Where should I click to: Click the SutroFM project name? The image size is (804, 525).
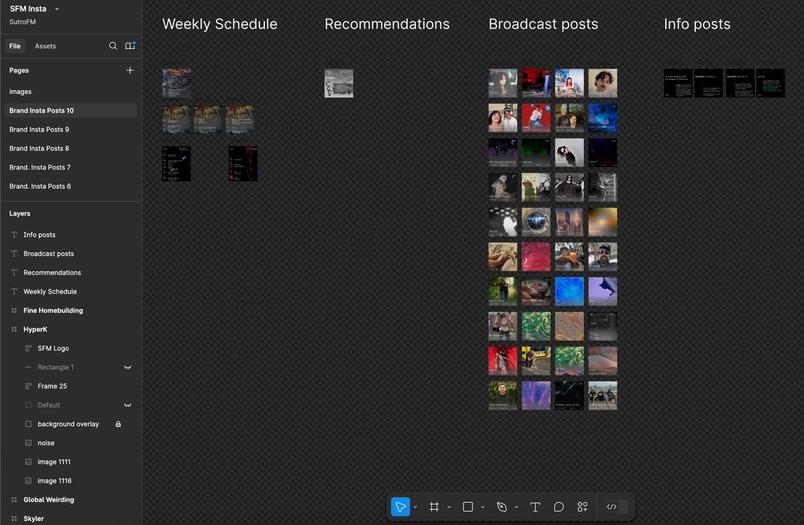(x=23, y=22)
